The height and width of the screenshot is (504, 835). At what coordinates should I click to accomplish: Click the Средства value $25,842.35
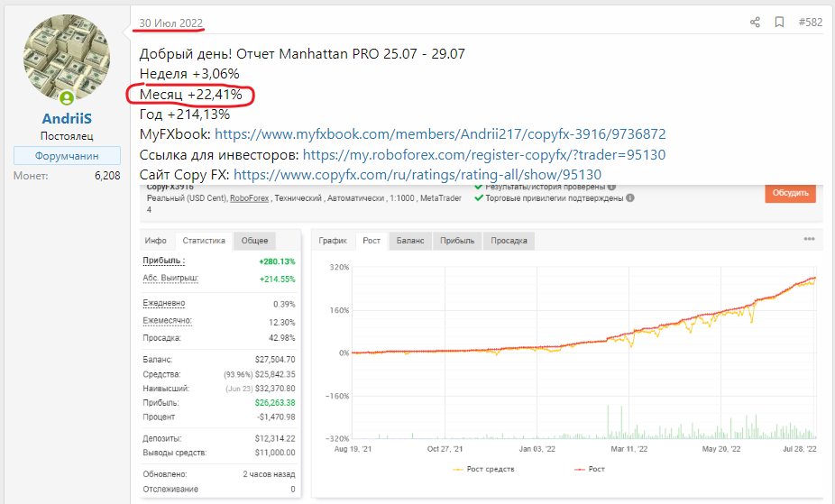[x=275, y=375]
